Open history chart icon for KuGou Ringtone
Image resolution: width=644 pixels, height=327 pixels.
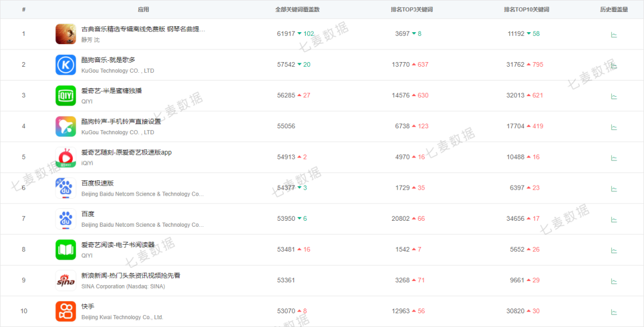pyautogui.click(x=614, y=127)
